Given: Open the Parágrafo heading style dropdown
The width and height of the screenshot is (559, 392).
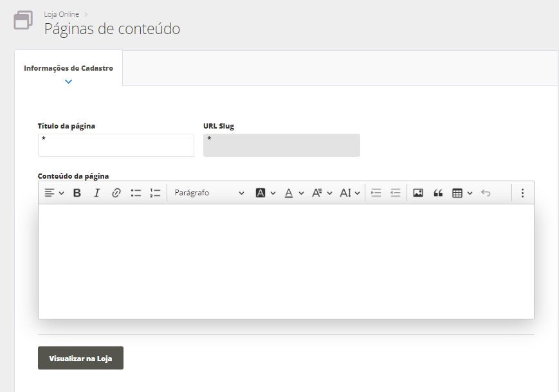Looking at the screenshot, I should point(209,193).
